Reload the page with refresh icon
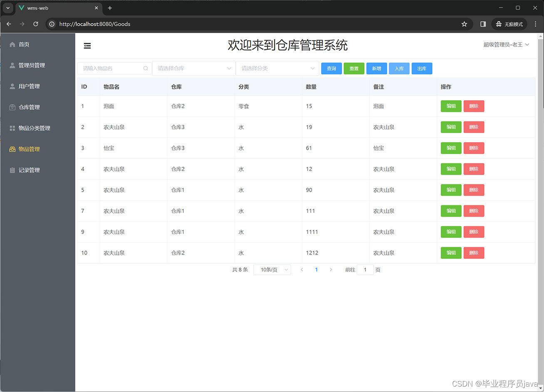The image size is (544, 392). (x=36, y=24)
